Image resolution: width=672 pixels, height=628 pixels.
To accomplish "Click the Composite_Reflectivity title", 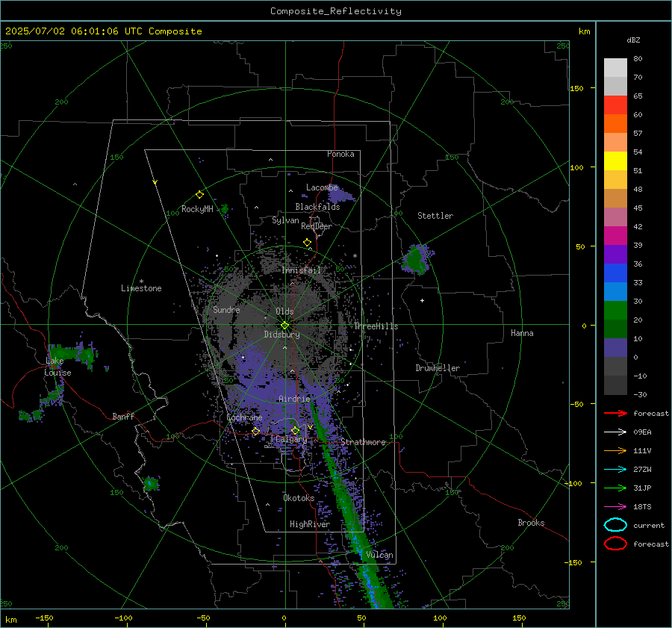I will (x=336, y=11).
